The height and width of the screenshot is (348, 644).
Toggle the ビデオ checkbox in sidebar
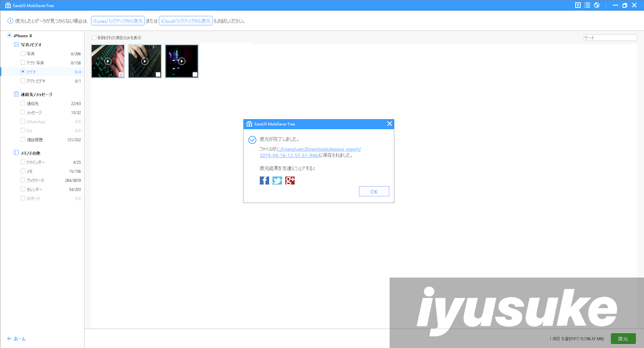pyautogui.click(x=23, y=71)
